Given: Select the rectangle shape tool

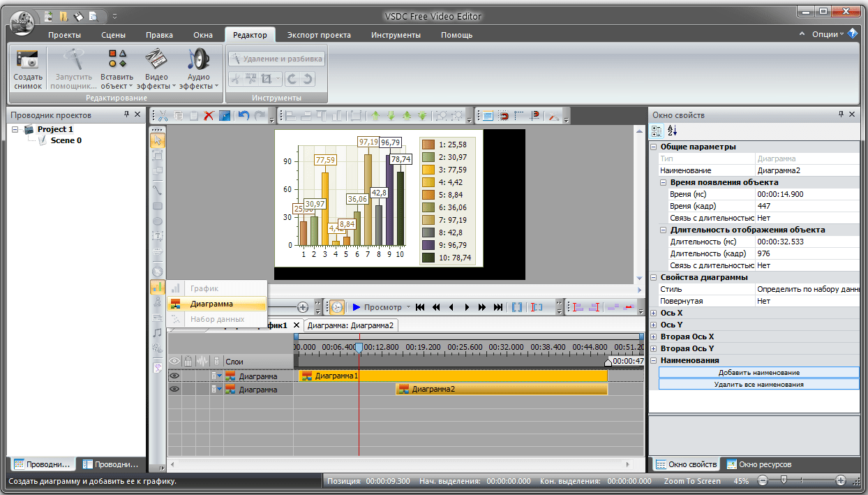Looking at the screenshot, I should [157, 206].
